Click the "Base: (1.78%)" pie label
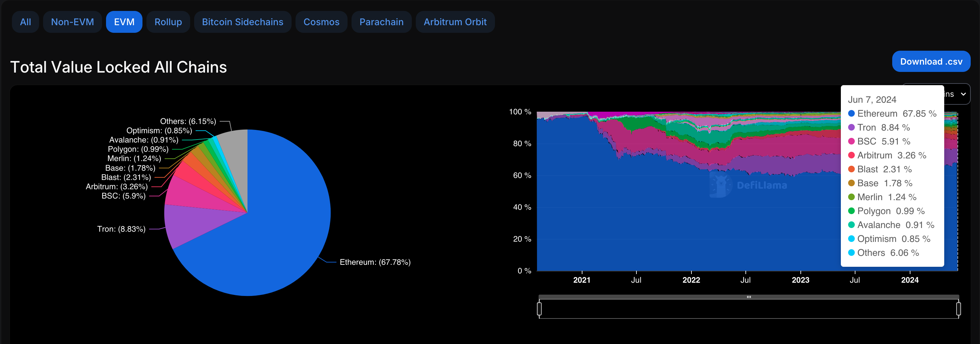Screen dimensions: 980x344 [130, 168]
